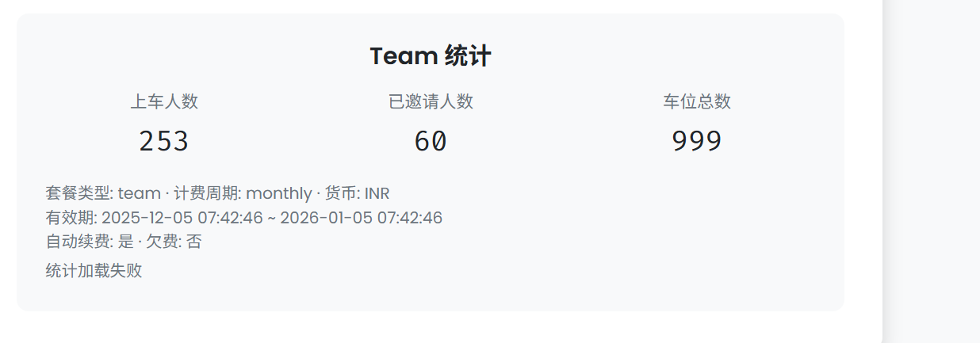This screenshot has width=980, height=343.
Task: Select the billing cycle value "monthly"
Action: pos(279,194)
